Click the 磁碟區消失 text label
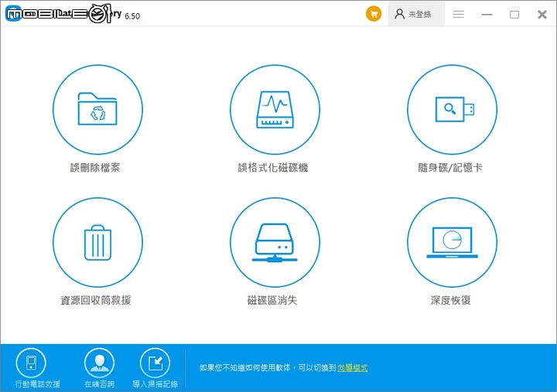 pyautogui.click(x=272, y=301)
